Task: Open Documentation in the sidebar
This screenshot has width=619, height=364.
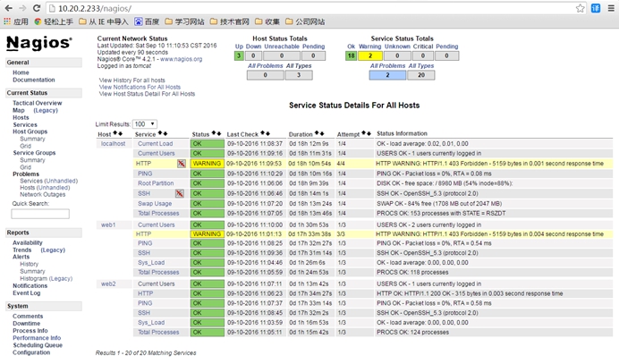Action: (x=34, y=80)
